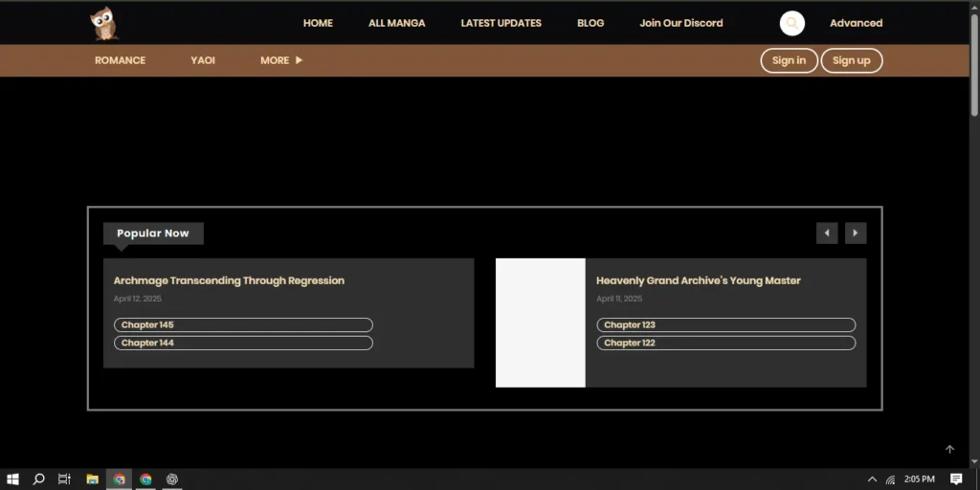Open the Windows Start menu
This screenshot has width=980, height=490.
[x=13, y=479]
